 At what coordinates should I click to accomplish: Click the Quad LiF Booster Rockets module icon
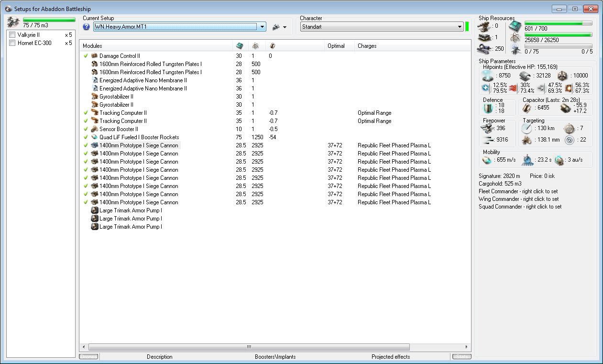[x=94, y=137]
